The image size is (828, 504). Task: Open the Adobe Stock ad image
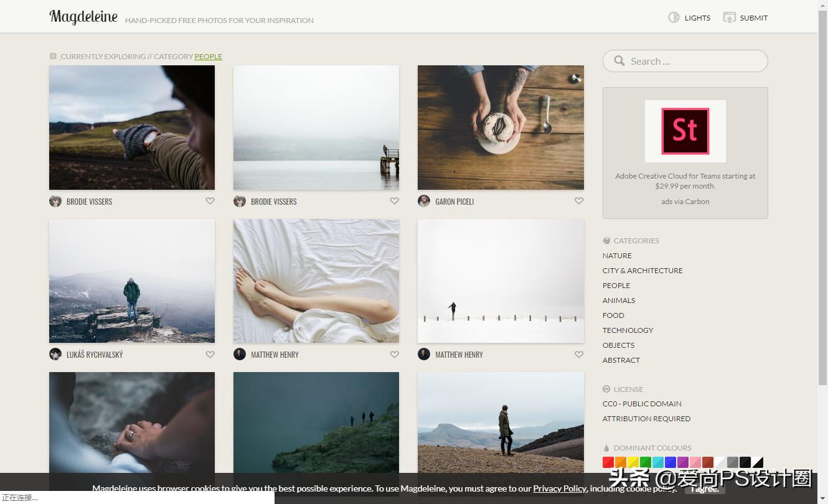click(x=685, y=131)
